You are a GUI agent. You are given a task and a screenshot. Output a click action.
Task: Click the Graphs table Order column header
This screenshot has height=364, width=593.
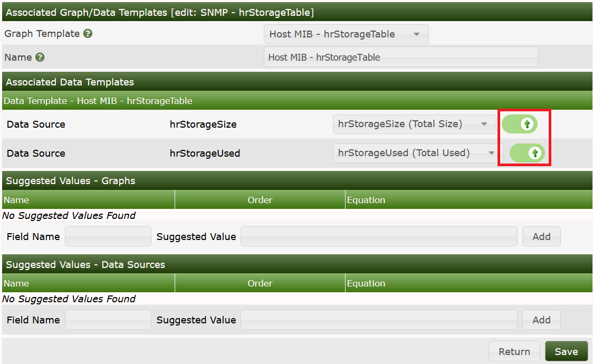coord(260,200)
